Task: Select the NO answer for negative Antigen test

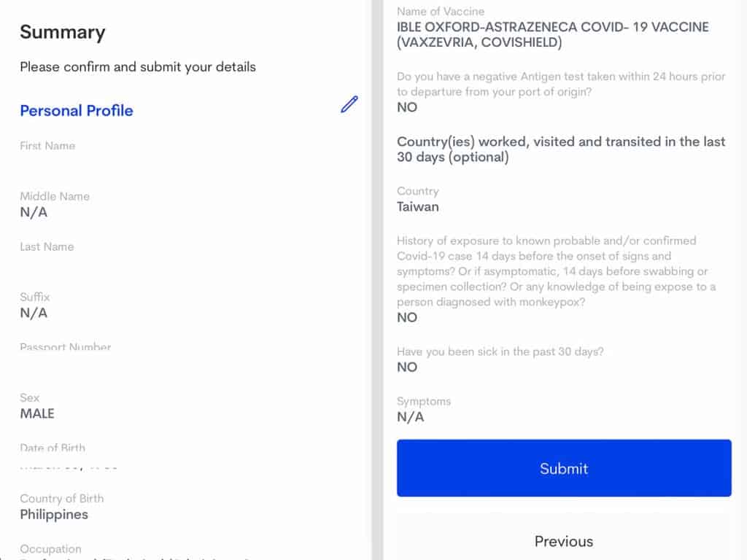Action: pos(407,107)
